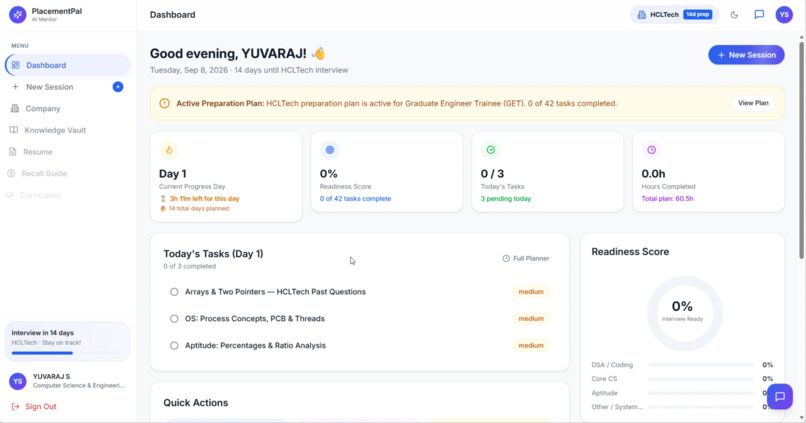Image resolution: width=806 pixels, height=423 pixels.
Task: Mark Arrays & Two Pointers task complete
Action: tap(174, 292)
